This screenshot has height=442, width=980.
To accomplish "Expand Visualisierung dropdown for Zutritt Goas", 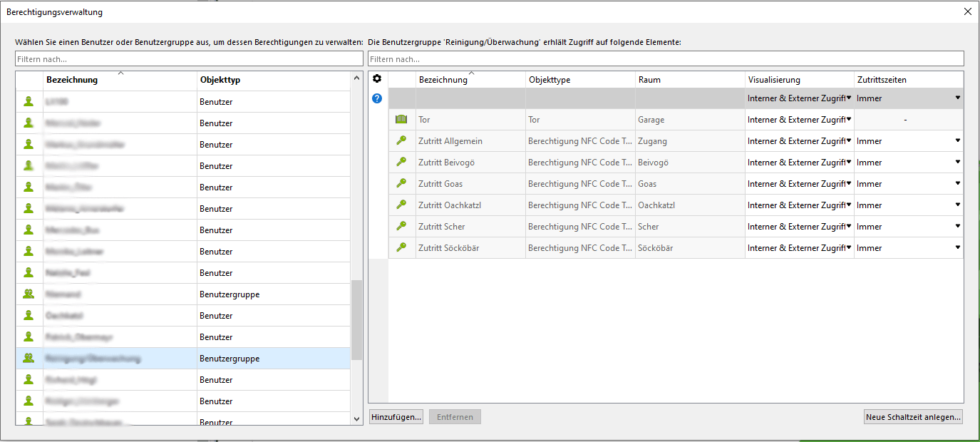I will pyautogui.click(x=848, y=184).
